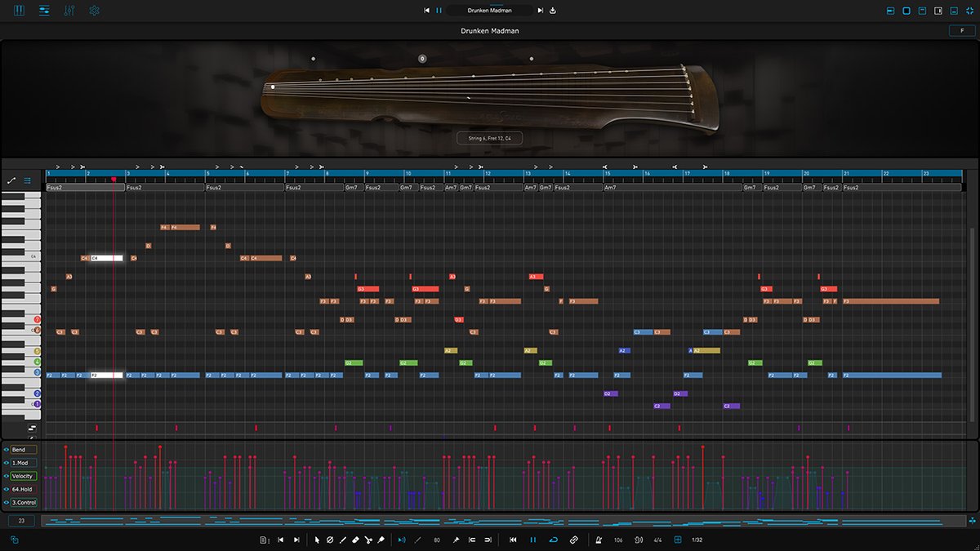
Task: Select string 2 blue circle on keyboard
Action: coord(37,393)
